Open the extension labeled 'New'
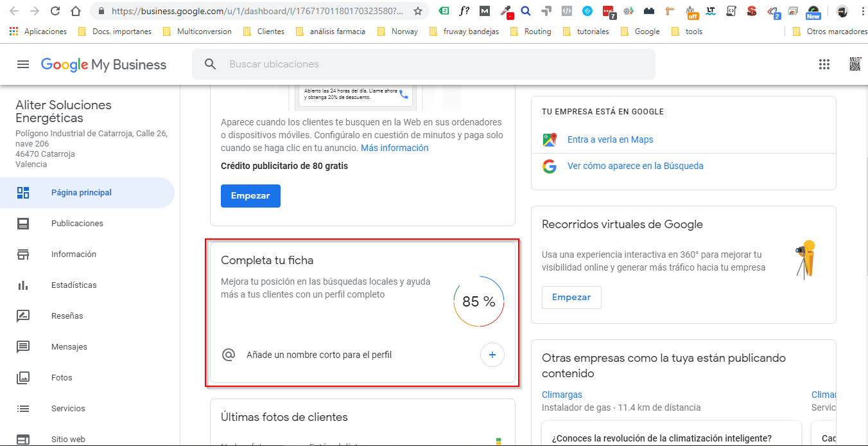 813,12
